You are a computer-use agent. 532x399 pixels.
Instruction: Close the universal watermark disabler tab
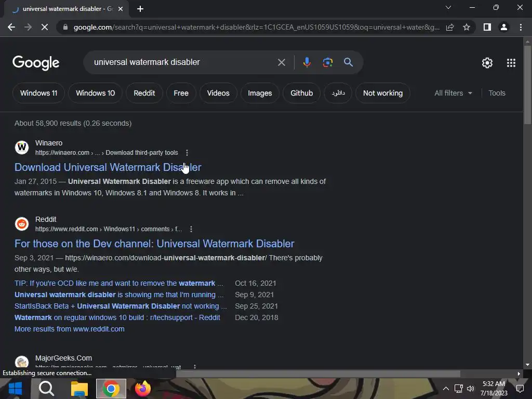pyautogui.click(x=121, y=9)
